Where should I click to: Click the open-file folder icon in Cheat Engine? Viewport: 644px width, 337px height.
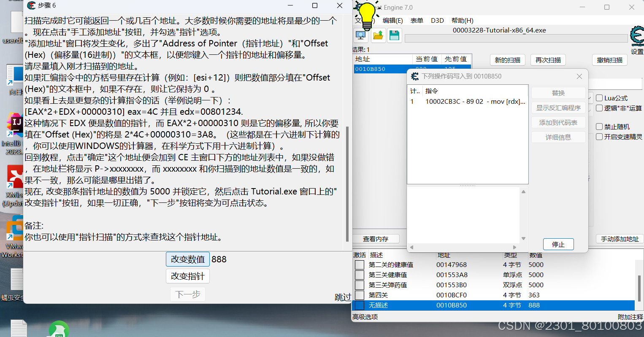(x=378, y=35)
